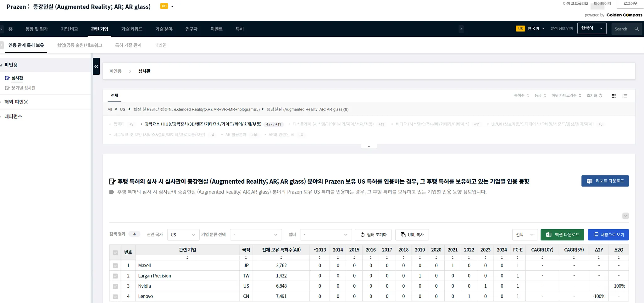The height and width of the screenshot is (303, 644).
Task: Switch to 특허 거절 관계 tab
Action: coord(128,45)
